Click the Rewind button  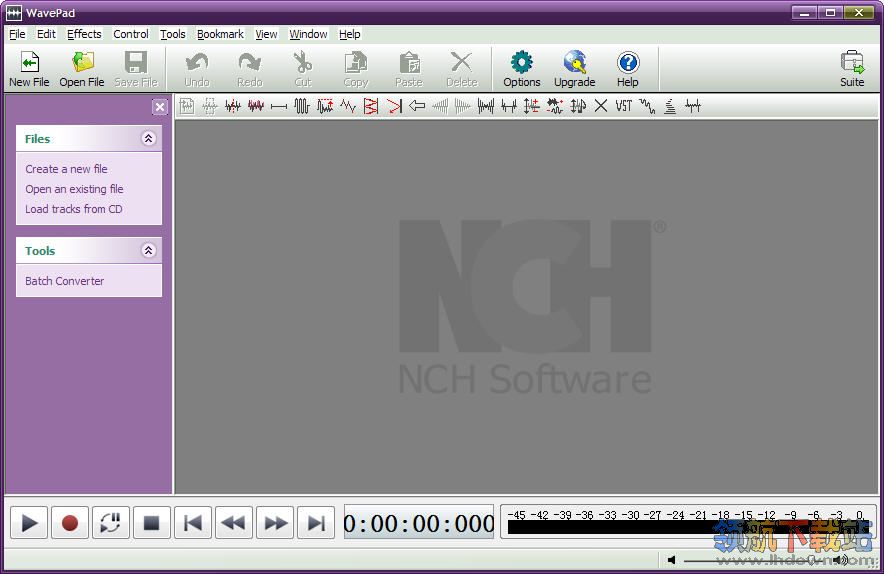pyautogui.click(x=233, y=523)
